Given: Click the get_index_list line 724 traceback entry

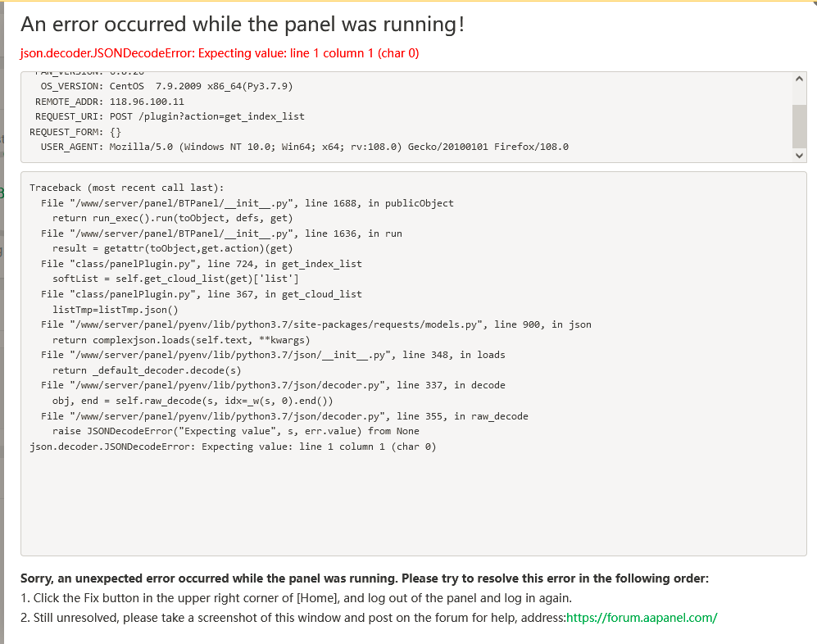Looking at the screenshot, I should (x=201, y=264).
